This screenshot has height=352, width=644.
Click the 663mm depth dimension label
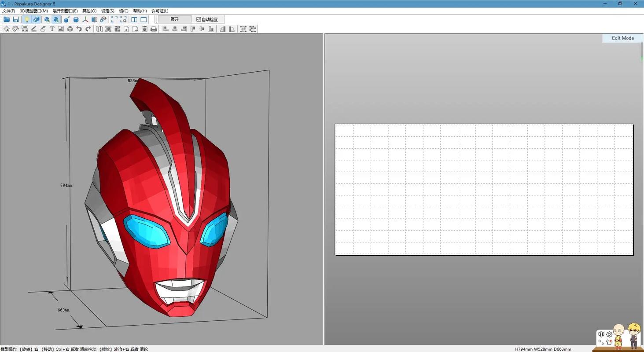coord(63,310)
